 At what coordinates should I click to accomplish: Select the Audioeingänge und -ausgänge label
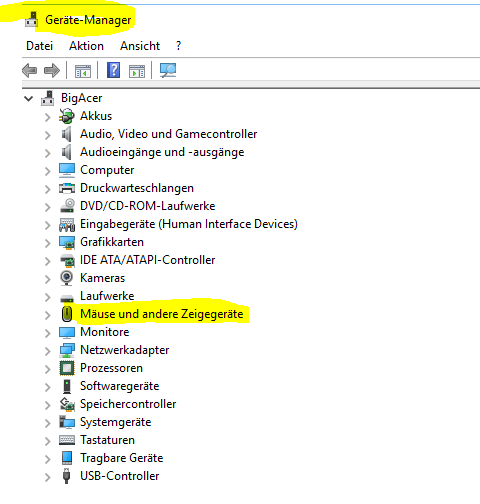[162, 152]
